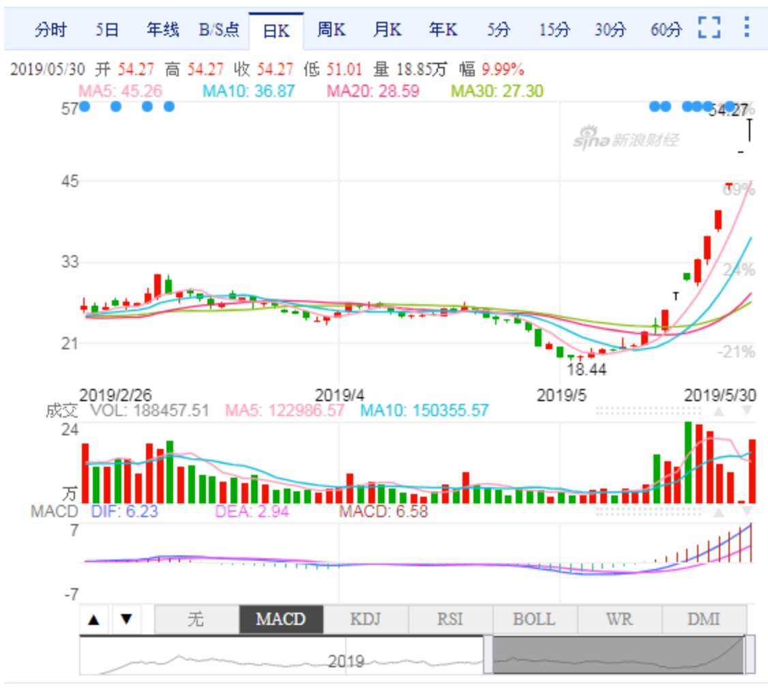Switch to the 分时 intraday tab

point(51,29)
